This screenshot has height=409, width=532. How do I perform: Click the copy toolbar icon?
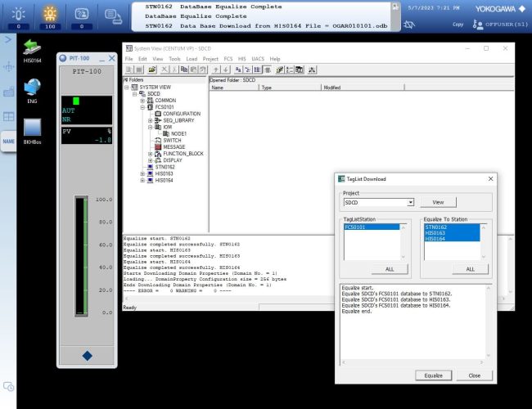pos(184,70)
